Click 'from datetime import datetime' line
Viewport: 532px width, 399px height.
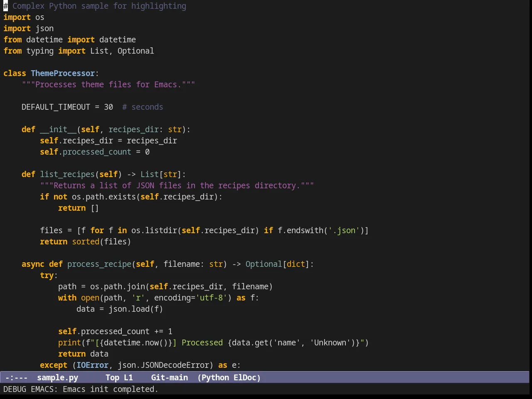[69, 39]
